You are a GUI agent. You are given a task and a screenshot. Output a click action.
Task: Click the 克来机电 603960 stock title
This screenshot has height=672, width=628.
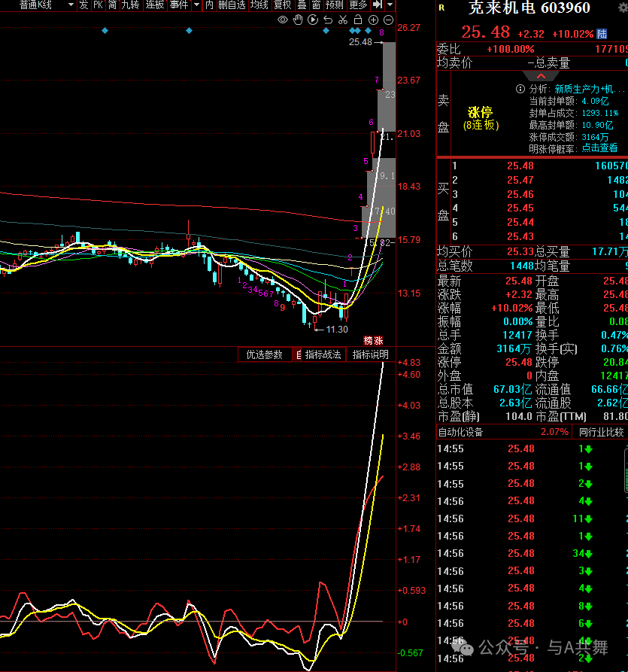(529, 8)
